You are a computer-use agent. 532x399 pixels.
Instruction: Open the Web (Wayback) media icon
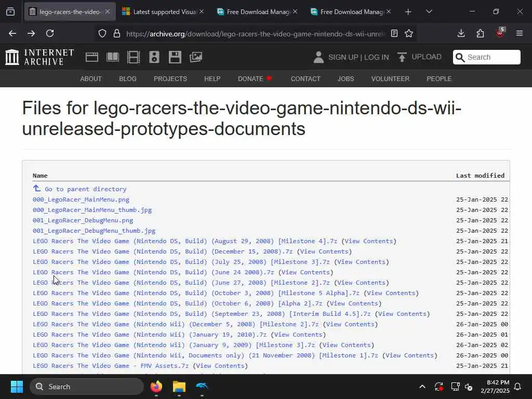[92, 57]
